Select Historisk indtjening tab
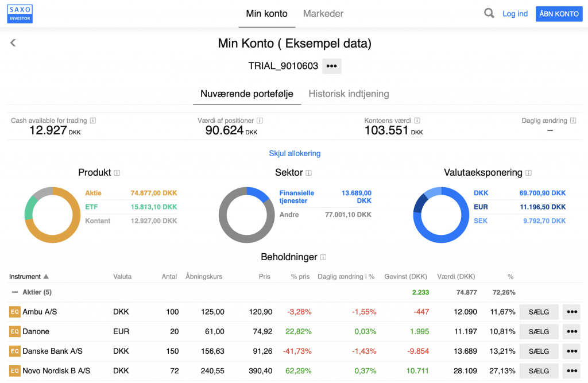This screenshot has width=588, height=383. pyautogui.click(x=349, y=94)
